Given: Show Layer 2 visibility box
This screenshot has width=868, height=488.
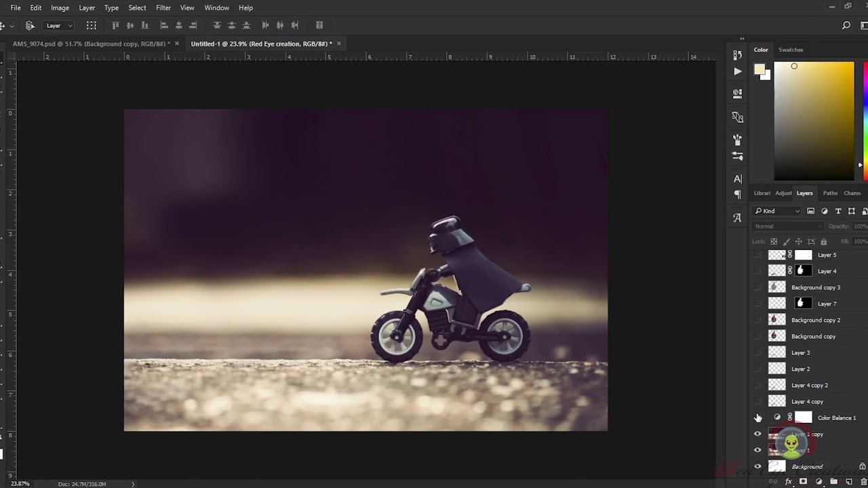Looking at the screenshot, I should 758,369.
